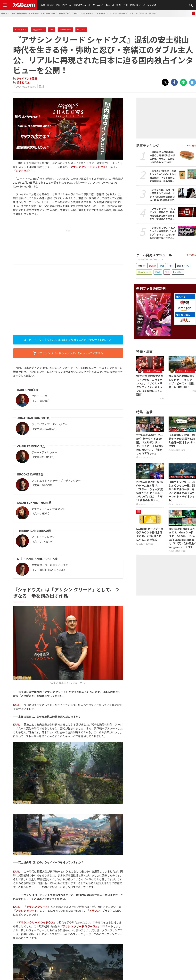
Task: Share the article on Facebook
Action: point(174,82)
